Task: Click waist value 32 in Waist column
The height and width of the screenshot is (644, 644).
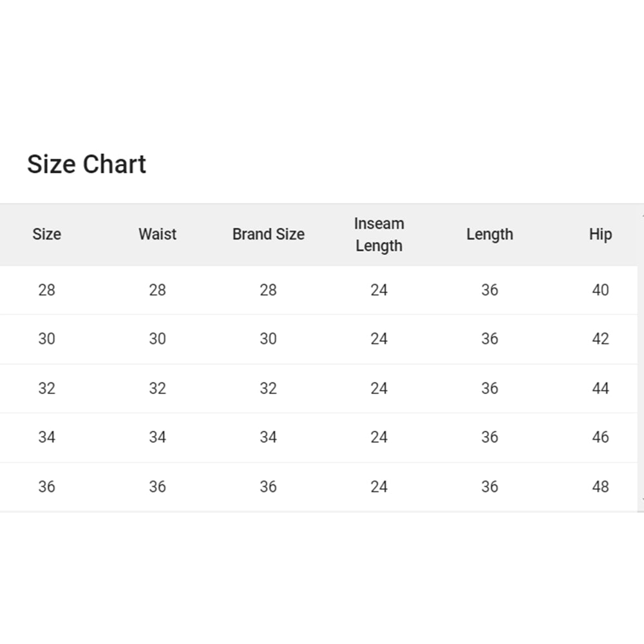Action: click(157, 388)
